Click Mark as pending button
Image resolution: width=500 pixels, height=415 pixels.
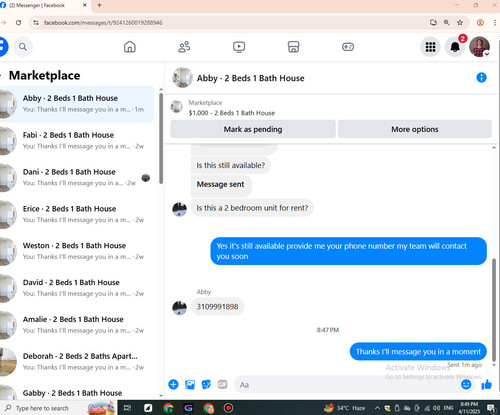[253, 129]
